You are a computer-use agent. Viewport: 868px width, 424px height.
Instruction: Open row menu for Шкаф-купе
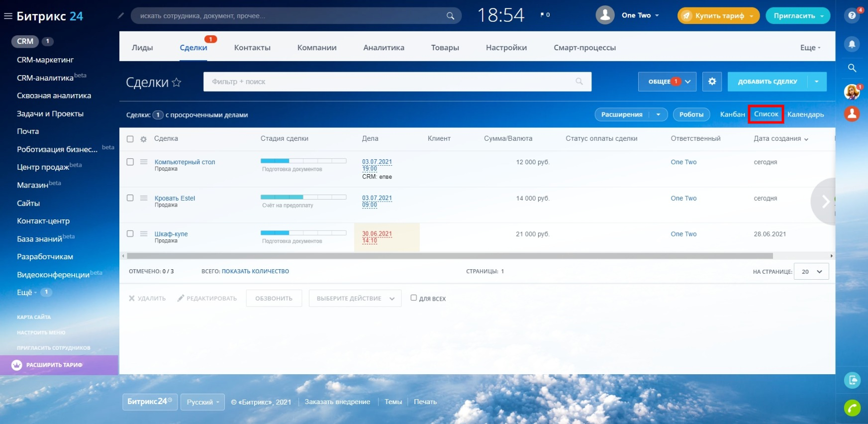point(144,234)
